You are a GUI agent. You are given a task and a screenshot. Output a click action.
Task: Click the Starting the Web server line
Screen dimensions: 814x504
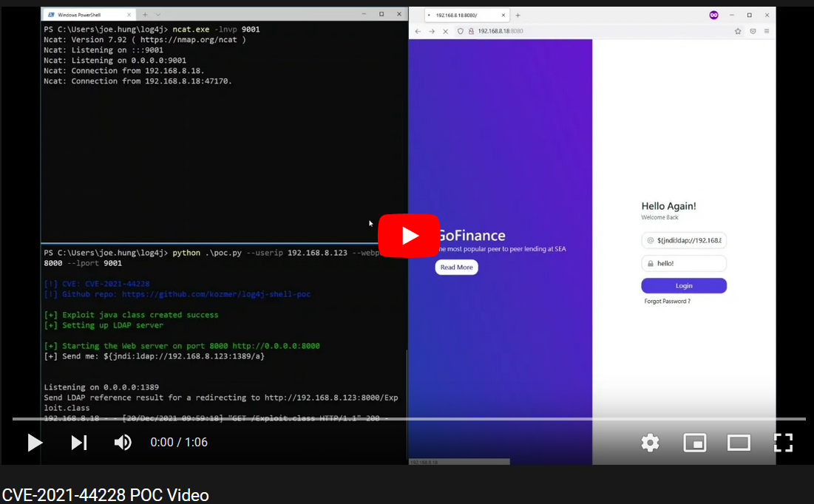(x=182, y=346)
